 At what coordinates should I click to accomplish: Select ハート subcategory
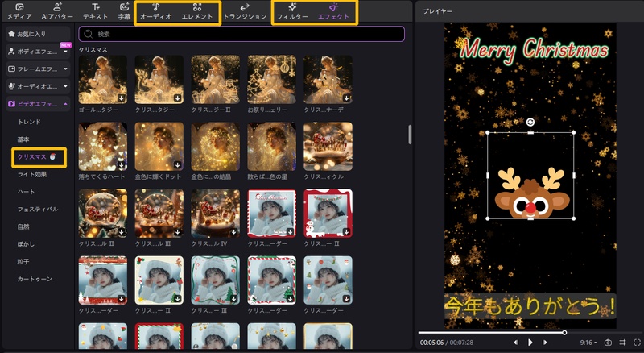click(x=26, y=192)
